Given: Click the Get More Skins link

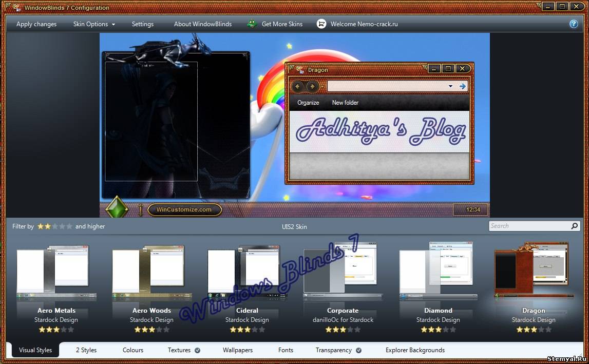Looking at the screenshot, I should coord(282,24).
